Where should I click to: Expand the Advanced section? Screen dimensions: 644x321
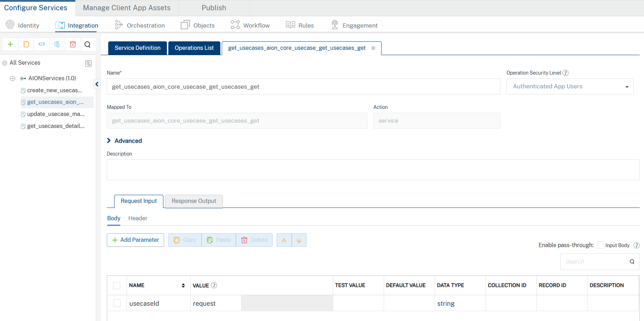[x=124, y=141]
